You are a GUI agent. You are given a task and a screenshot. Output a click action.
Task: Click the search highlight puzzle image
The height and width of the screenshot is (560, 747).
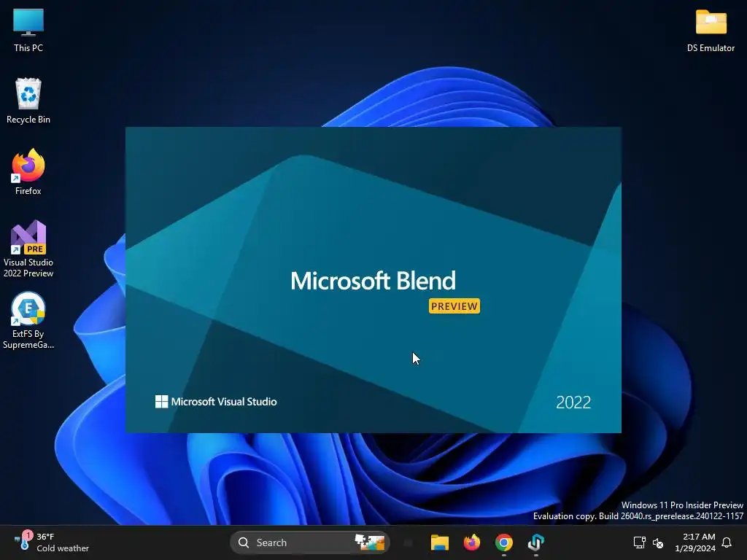pos(370,542)
